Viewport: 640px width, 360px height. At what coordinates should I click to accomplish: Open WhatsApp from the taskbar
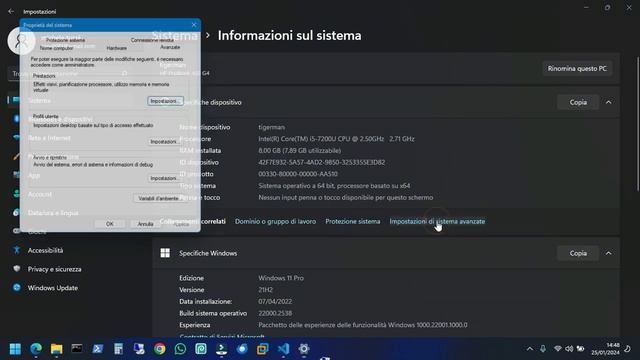[180, 349]
